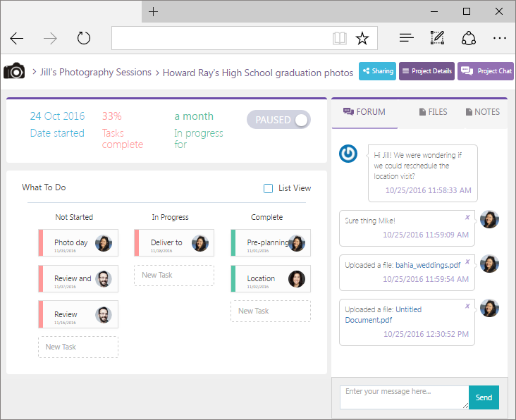This screenshot has height=420, width=516.
Task: Open Project Details
Action: [x=426, y=71]
